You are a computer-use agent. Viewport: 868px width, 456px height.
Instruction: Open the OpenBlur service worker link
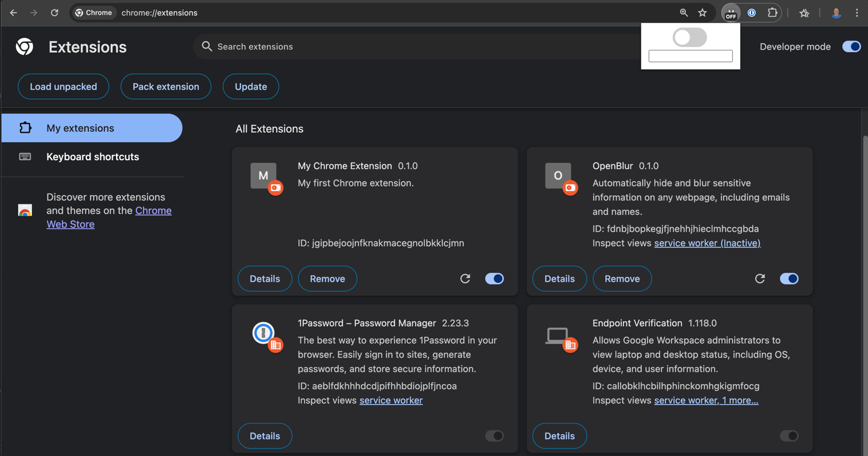[707, 243]
